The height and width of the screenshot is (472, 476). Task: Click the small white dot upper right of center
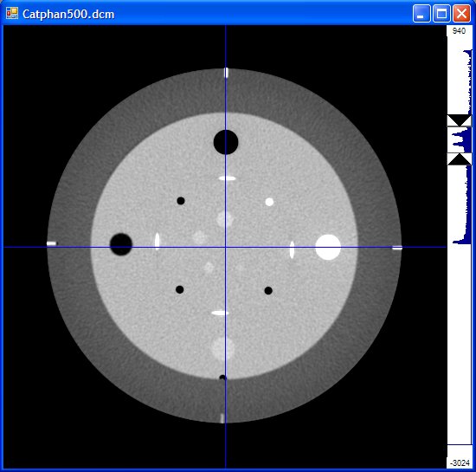(x=269, y=202)
